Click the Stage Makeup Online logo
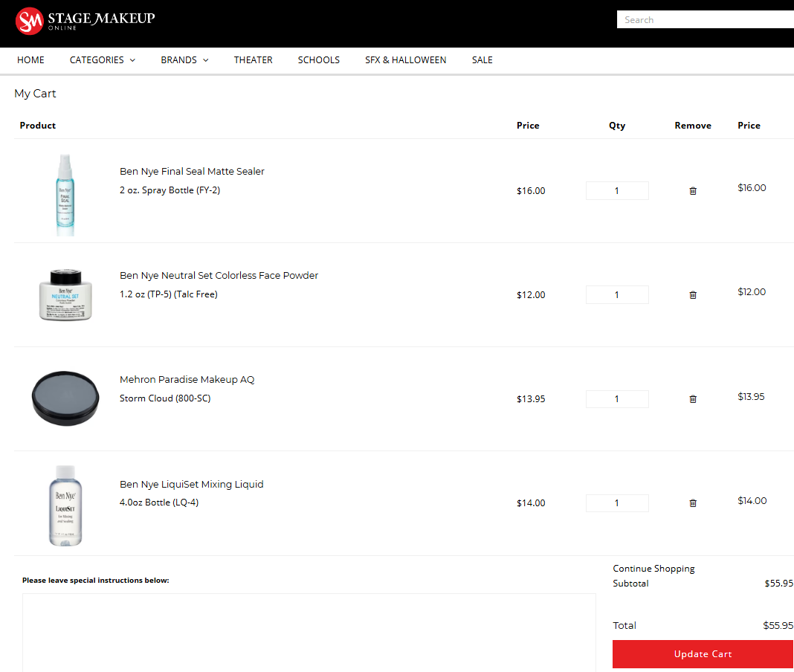This screenshot has width=794, height=672. [x=85, y=21]
